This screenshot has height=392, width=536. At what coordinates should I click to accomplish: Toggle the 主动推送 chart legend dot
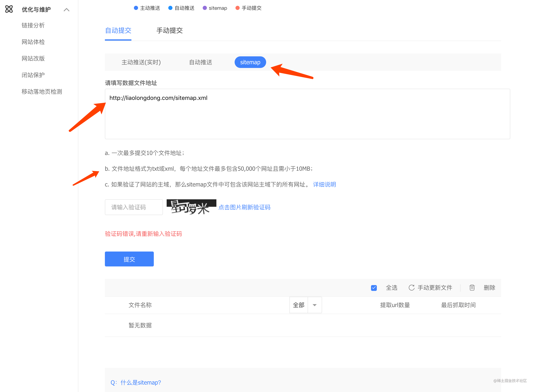tap(136, 8)
